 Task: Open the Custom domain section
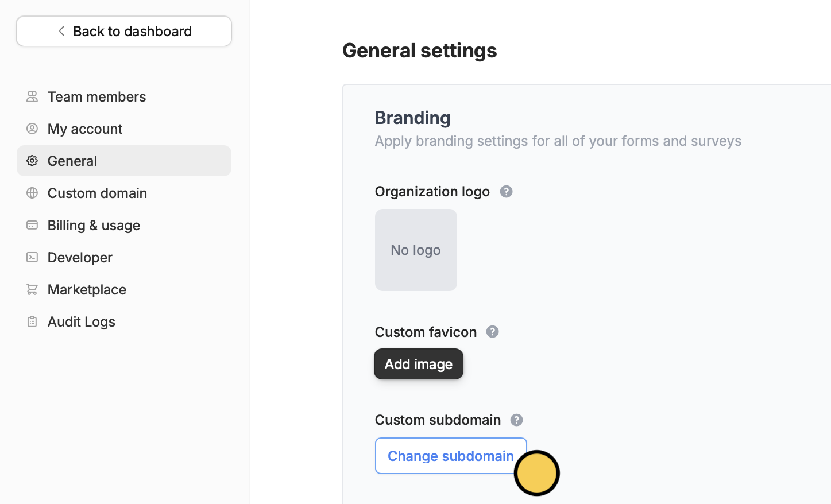[x=97, y=193]
